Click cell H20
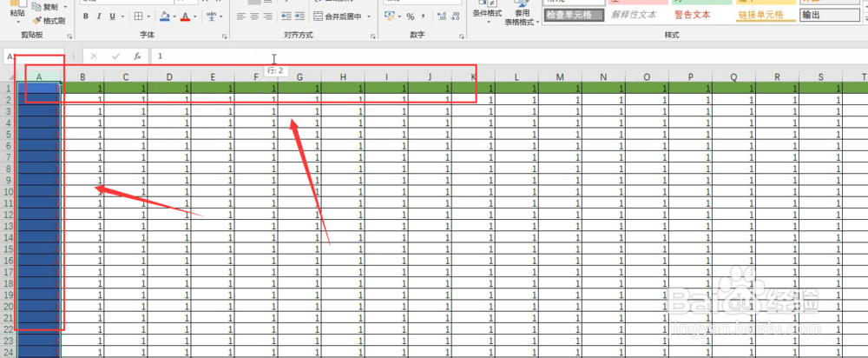The image size is (868, 358). point(343,307)
